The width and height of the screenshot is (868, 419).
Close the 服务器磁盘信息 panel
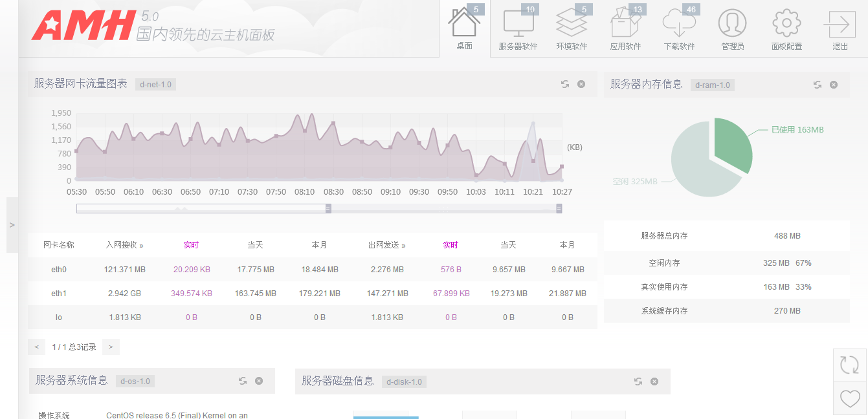[654, 381]
